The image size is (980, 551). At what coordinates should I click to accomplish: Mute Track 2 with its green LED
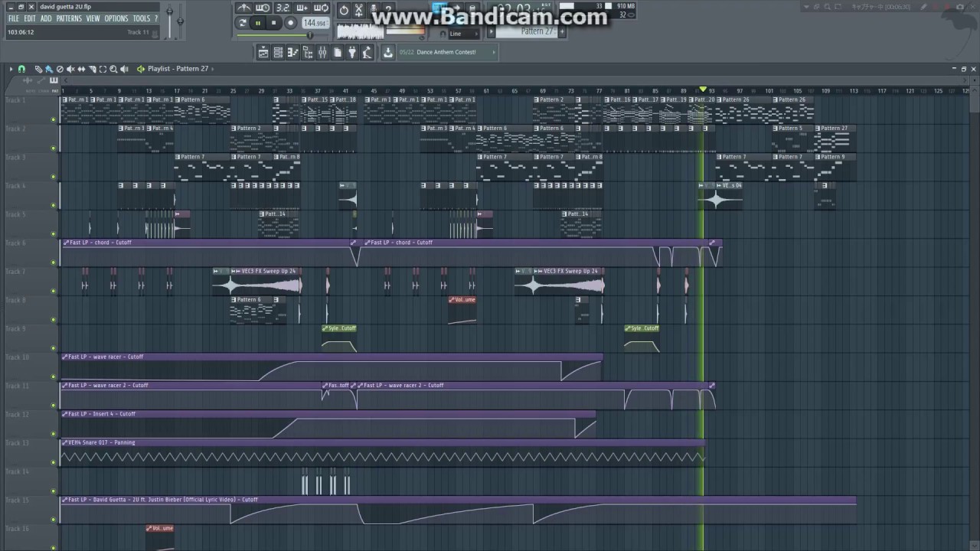[53, 148]
